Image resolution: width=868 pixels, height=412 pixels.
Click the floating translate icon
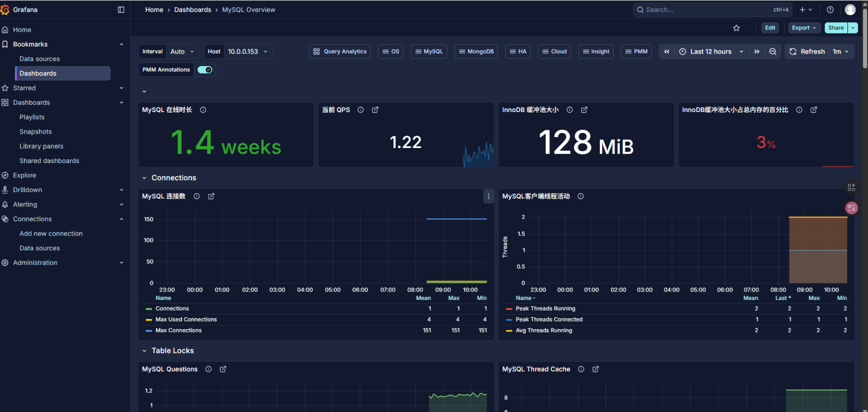(851, 208)
